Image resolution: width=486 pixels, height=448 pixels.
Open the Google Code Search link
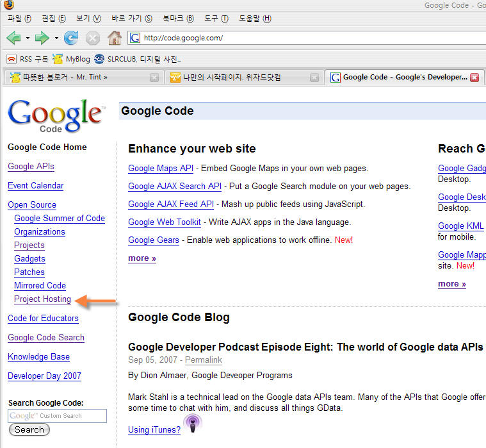point(46,338)
